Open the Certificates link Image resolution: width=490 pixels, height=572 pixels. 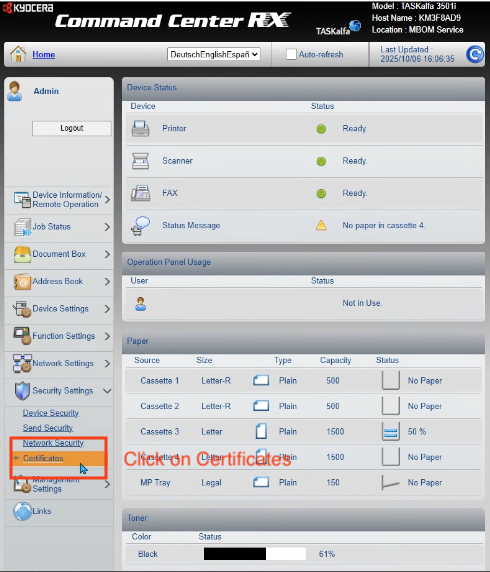point(43,458)
